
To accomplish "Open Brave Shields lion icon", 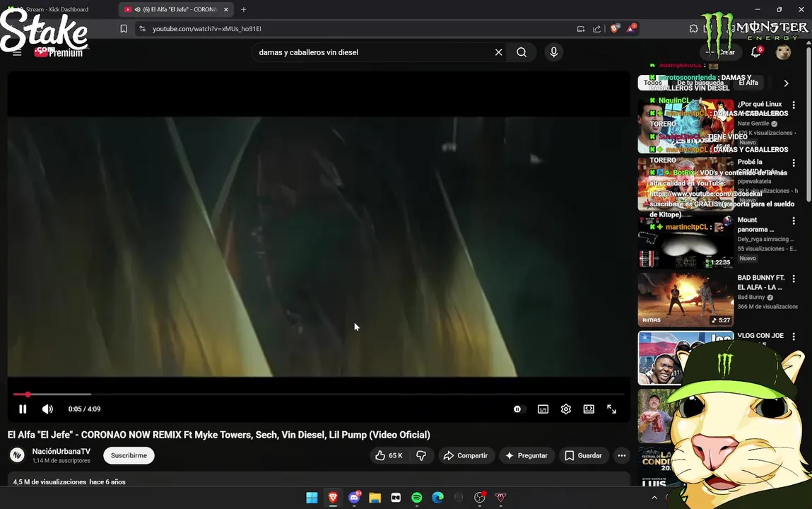I will point(614,28).
